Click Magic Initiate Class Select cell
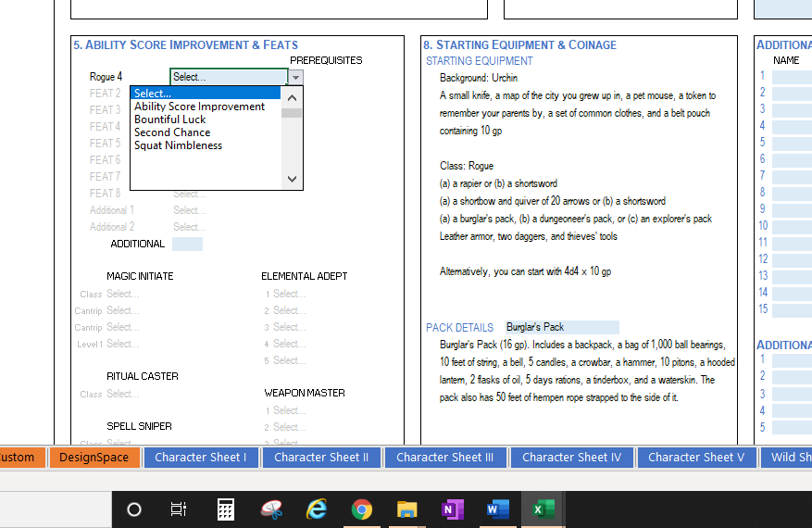Screen dimensions: 812x528 pyautogui.click(x=123, y=294)
